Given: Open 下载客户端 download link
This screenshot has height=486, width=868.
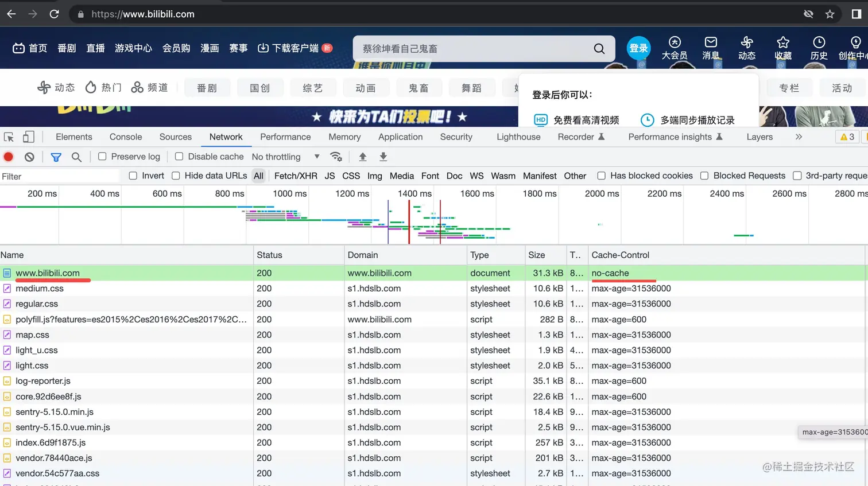Looking at the screenshot, I should 294,48.
